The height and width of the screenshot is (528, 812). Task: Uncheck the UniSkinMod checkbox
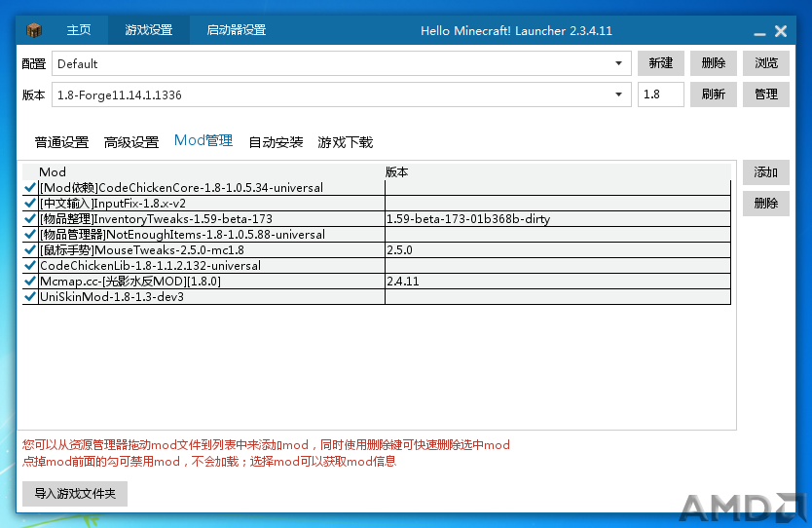tap(30, 296)
